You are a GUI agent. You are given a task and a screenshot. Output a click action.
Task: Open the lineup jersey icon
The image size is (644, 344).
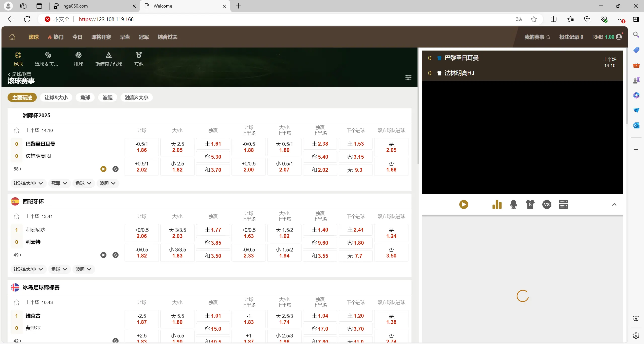[530, 204]
